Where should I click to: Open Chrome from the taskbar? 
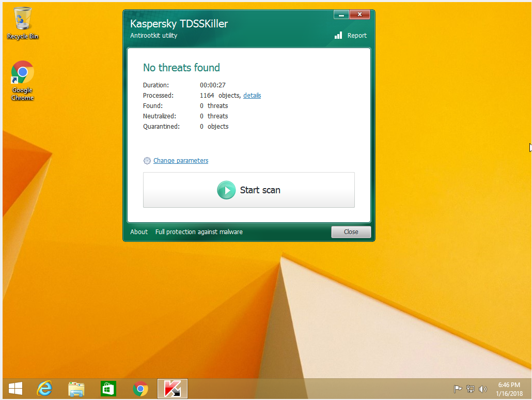click(x=140, y=388)
